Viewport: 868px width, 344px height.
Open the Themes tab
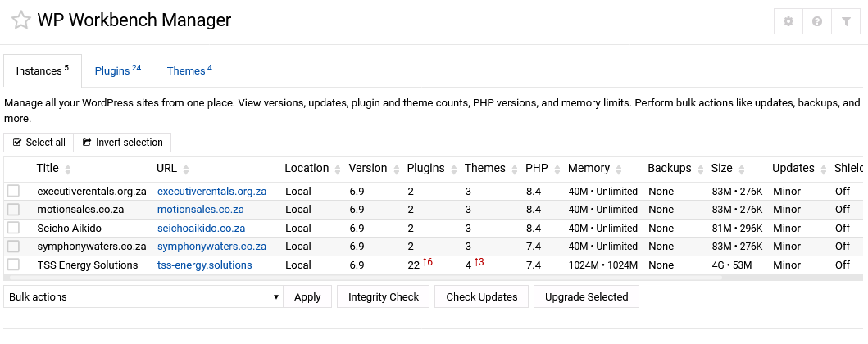[189, 70]
